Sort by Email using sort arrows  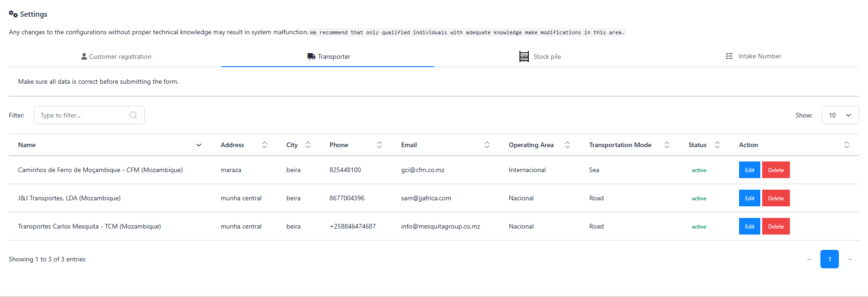[x=487, y=145]
